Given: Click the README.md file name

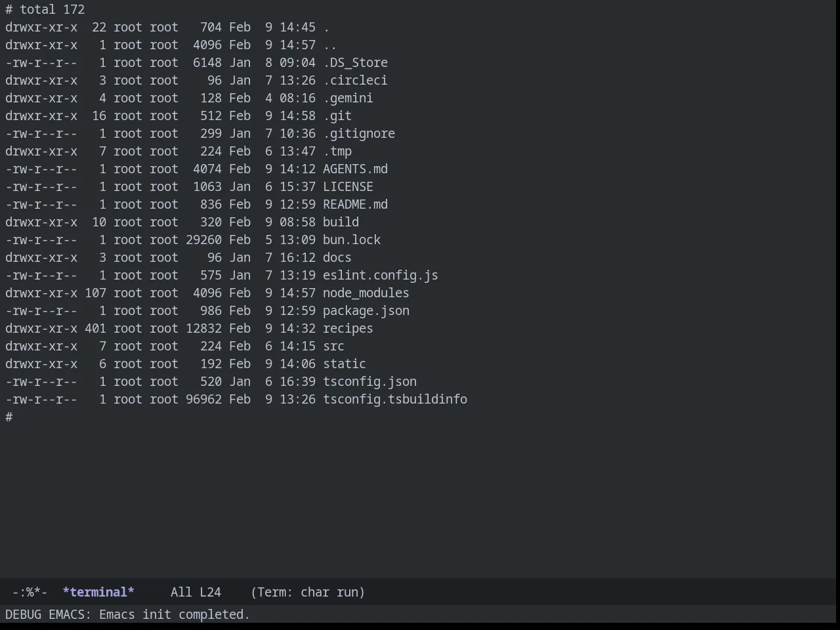Looking at the screenshot, I should 355,204.
